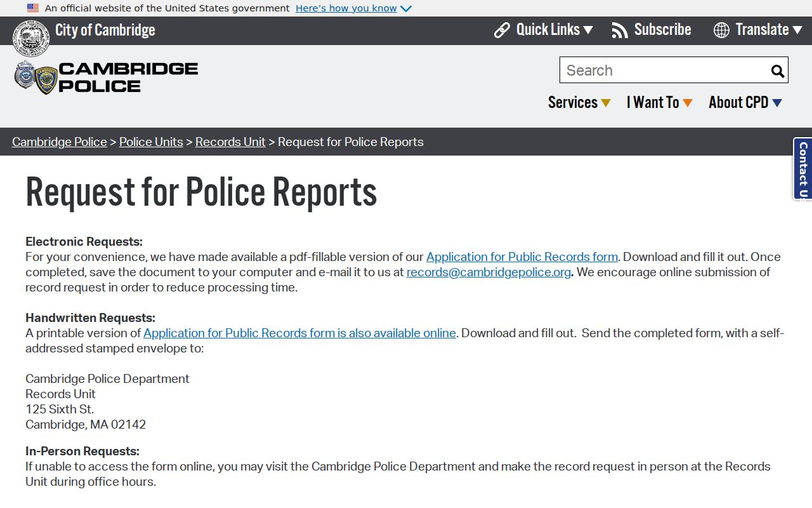The width and height of the screenshot is (812, 508).
Task: Click the "Records Unit" address line
Action: pyautogui.click(x=60, y=394)
